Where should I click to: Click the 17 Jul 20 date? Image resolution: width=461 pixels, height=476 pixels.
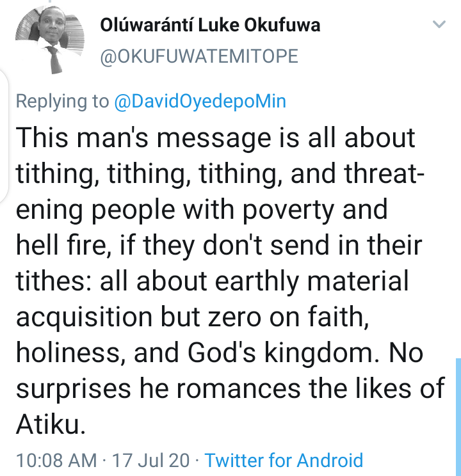[x=151, y=460]
